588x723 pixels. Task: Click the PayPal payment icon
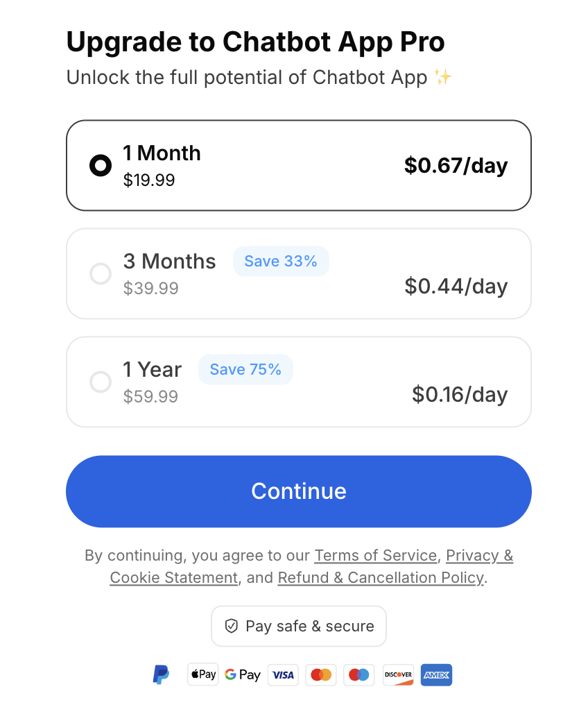[x=161, y=674]
